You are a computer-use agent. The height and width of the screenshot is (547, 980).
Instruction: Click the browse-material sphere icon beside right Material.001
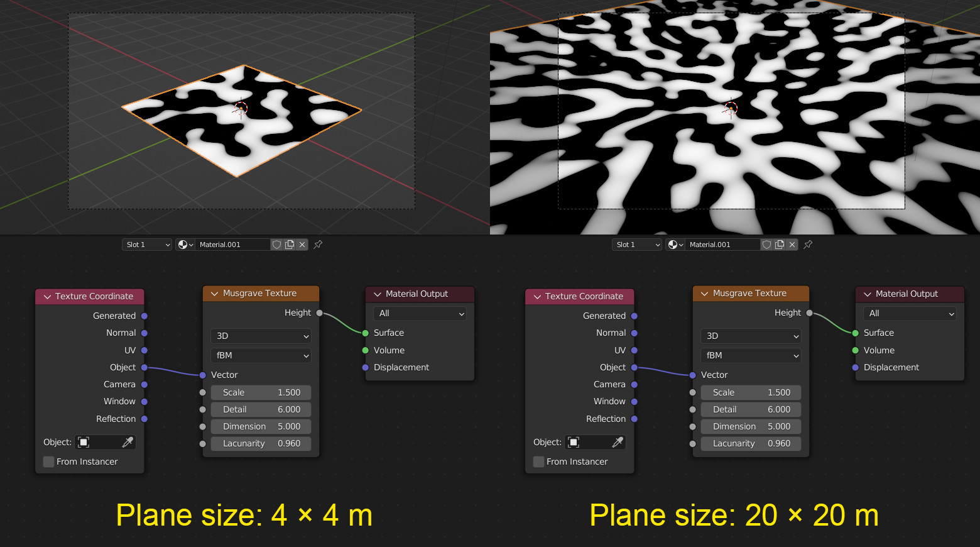pyautogui.click(x=672, y=244)
